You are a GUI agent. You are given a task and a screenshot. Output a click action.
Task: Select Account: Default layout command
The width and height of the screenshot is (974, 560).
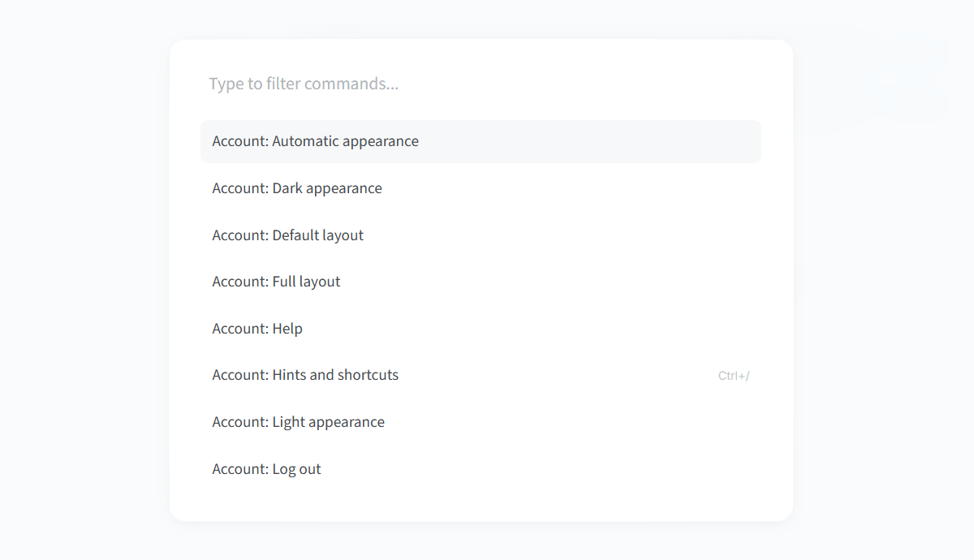click(481, 235)
